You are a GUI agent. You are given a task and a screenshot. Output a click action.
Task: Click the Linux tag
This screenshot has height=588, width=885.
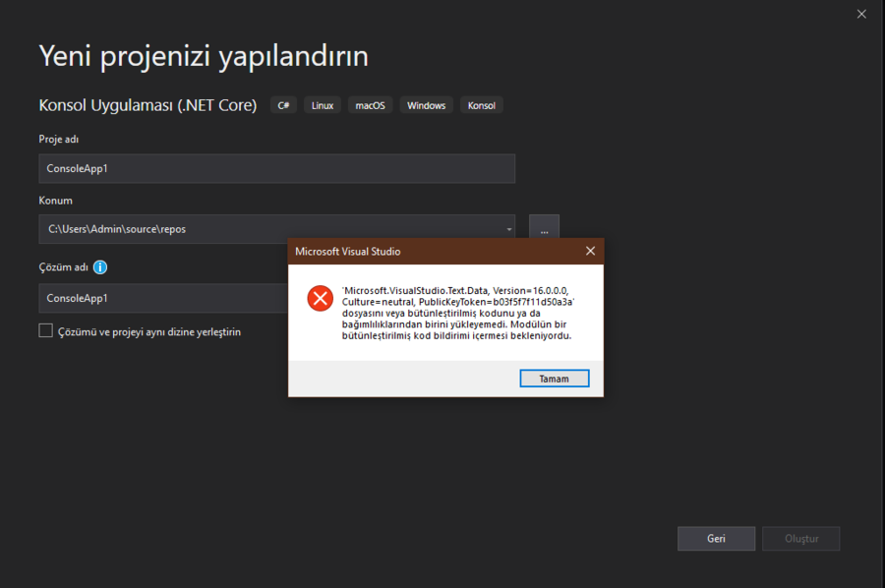pos(323,105)
